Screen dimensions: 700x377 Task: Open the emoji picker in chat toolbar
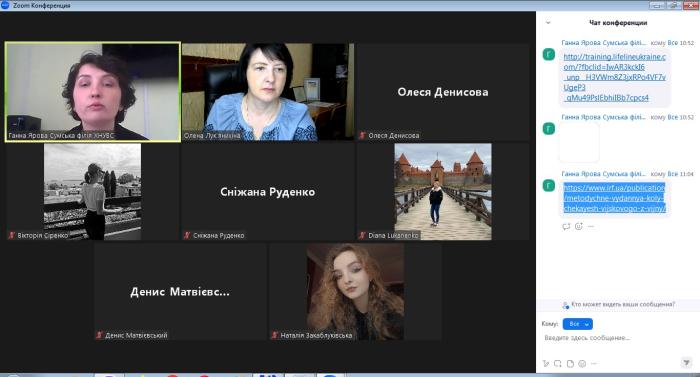click(582, 364)
